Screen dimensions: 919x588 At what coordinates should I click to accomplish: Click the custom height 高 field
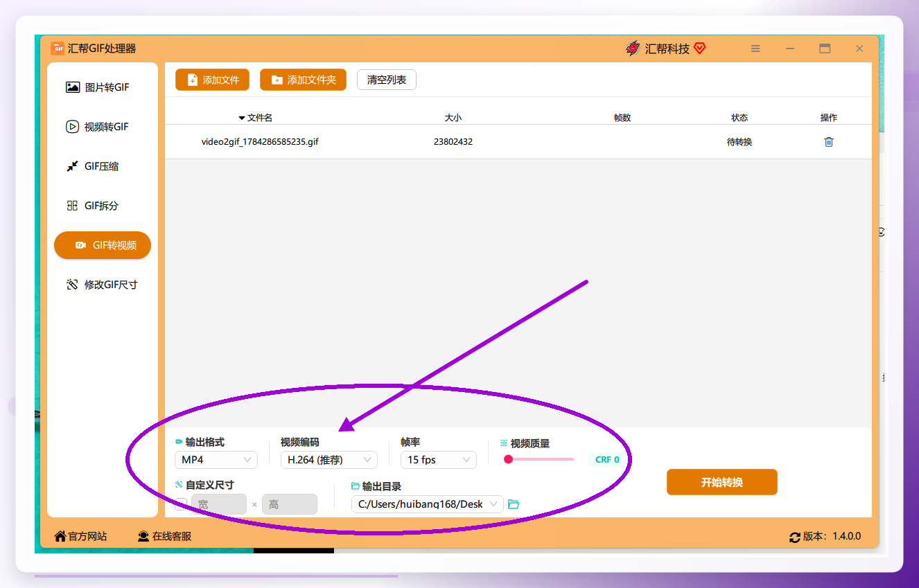290,504
